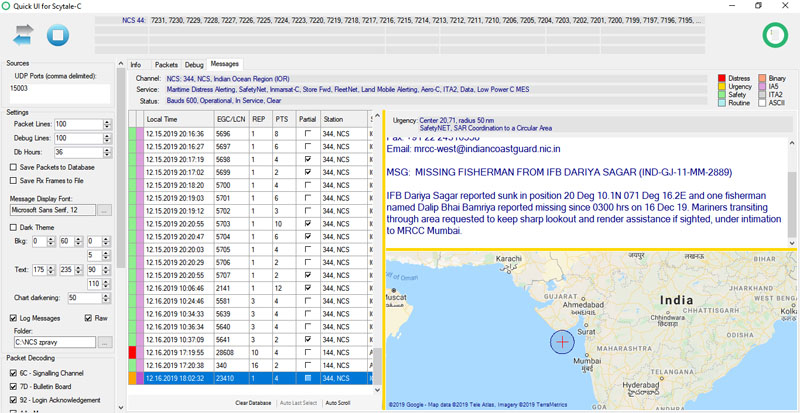Click the message text vertical scrollbar

click(791, 193)
